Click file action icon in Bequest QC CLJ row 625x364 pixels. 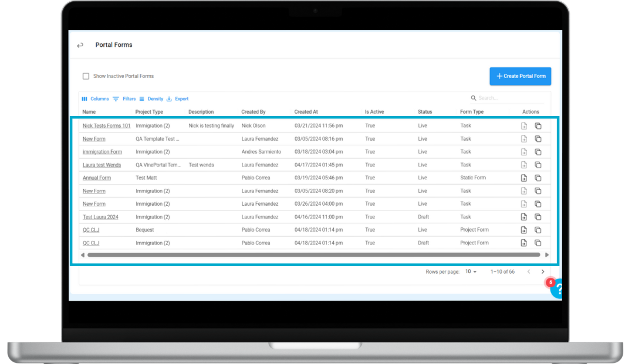click(x=523, y=230)
